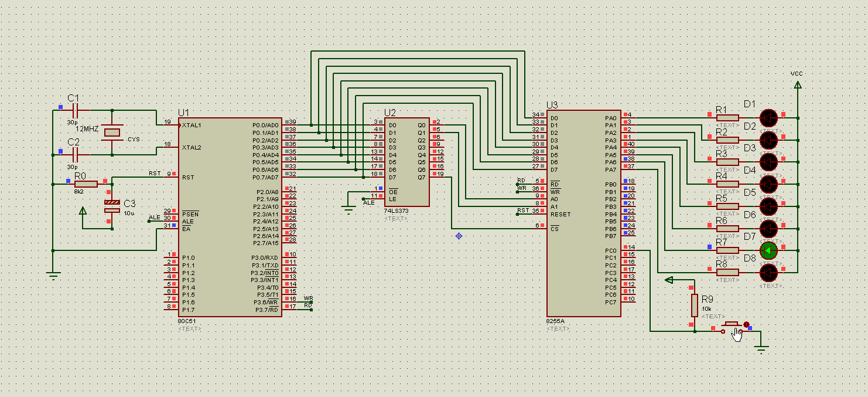Activate the push button switch below R9
The width and height of the screenshot is (868, 397).
pyautogui.click(x=732, y=327)
